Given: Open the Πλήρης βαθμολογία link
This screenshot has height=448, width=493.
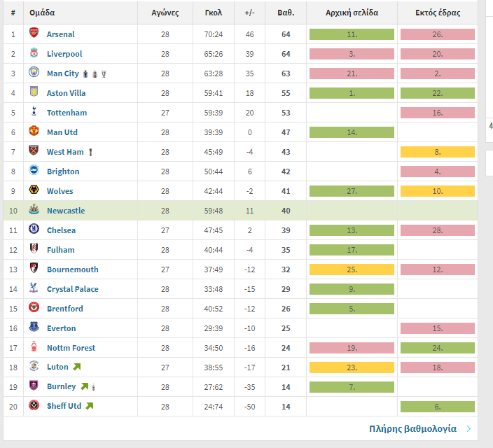Looking at the screenshot, I should [x=412, y=429].
